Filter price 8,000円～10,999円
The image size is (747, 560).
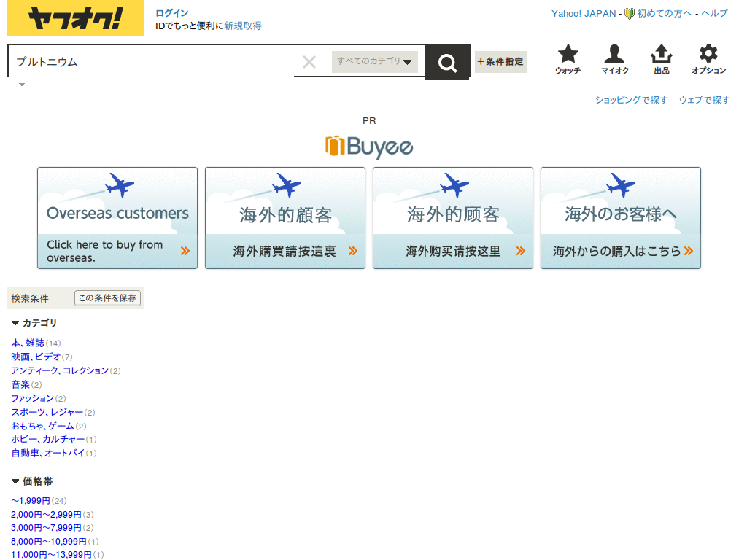click(x=49, y=542)
